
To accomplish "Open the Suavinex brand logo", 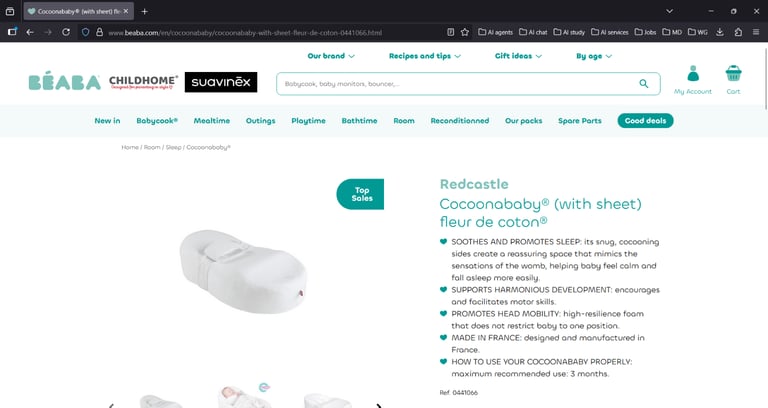I will pyautogui.click(x=221, y=82).
